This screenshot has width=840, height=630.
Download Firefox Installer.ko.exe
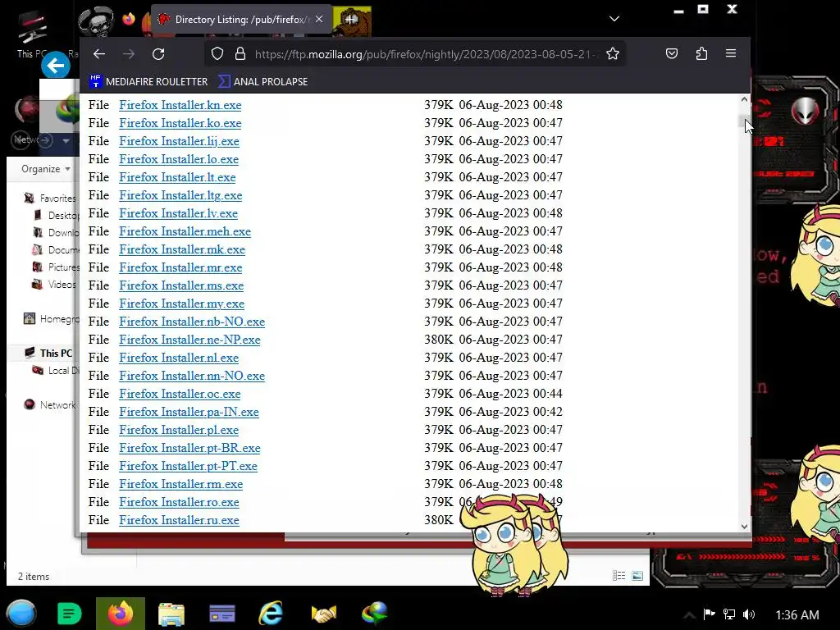180,123
